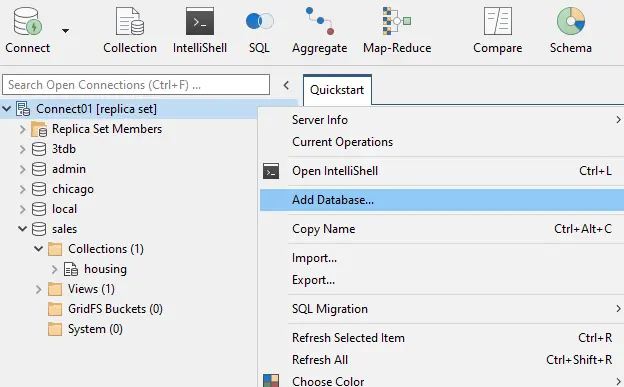Click the IntelliShell icon in context menu
The height and width of the screenshot is (387, 624).
click(x=271, y=171)
